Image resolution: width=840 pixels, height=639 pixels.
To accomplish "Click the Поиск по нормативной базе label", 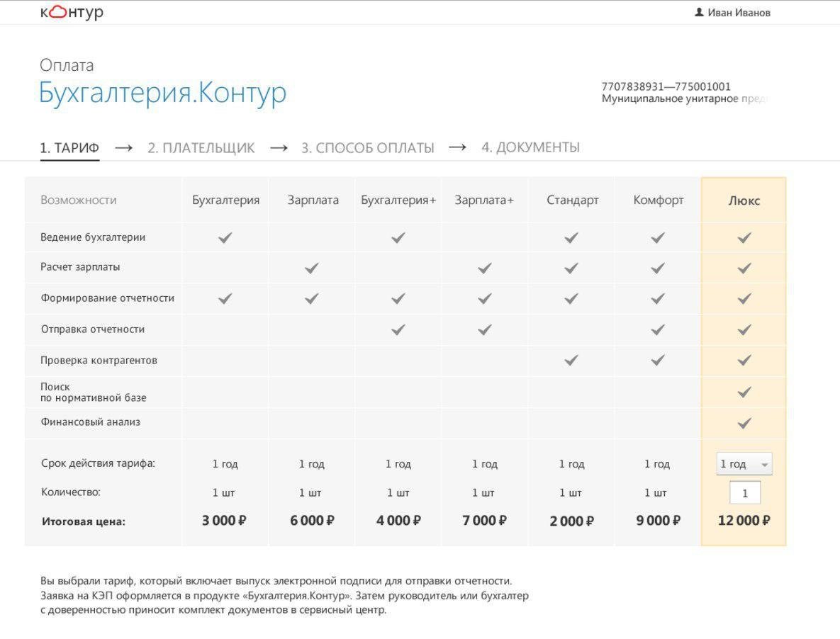I will (93, 392).
